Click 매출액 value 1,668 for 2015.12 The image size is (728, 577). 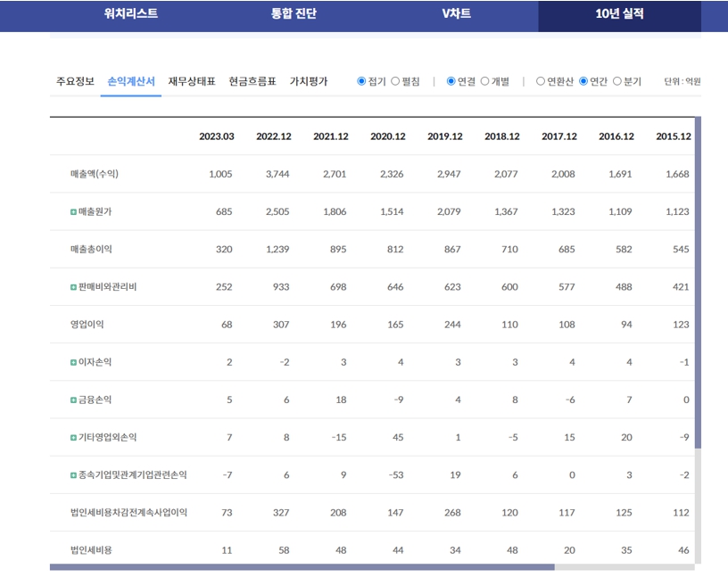(x=677, y=174)
